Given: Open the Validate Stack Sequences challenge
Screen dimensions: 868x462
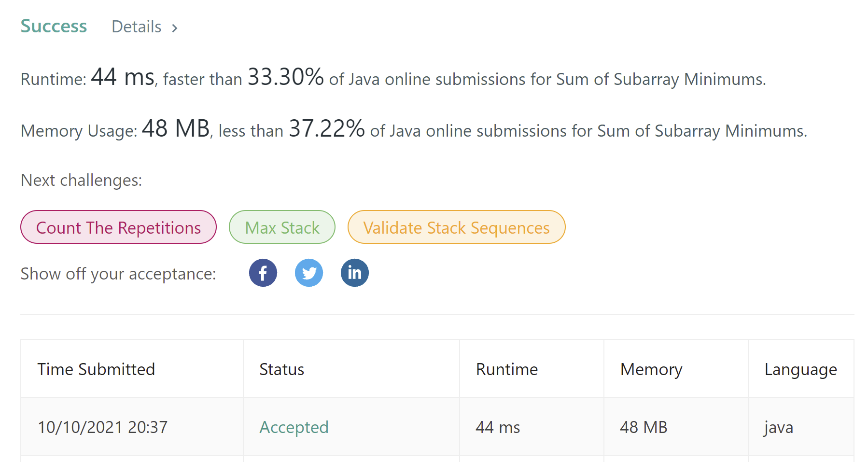Looking at the screenshot, I should click(456, 227).
